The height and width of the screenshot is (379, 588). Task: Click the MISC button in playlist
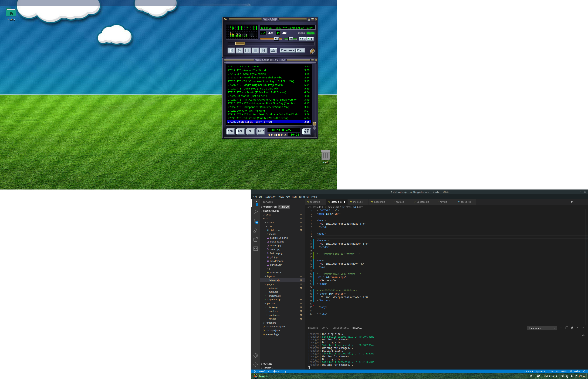pyautogui.click(x=261, y=131)
